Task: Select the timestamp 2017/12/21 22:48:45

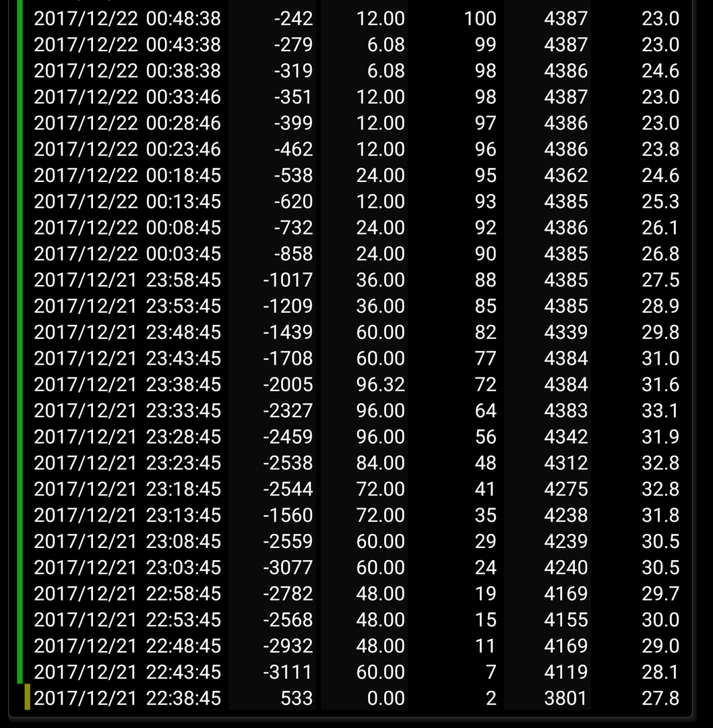Action: (x=127, y=646)
